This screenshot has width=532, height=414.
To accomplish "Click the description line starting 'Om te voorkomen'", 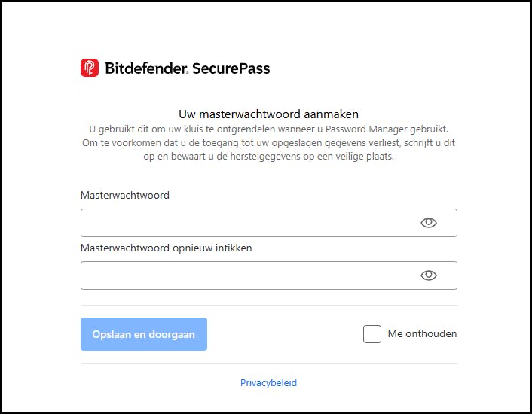I will point(268,143).
